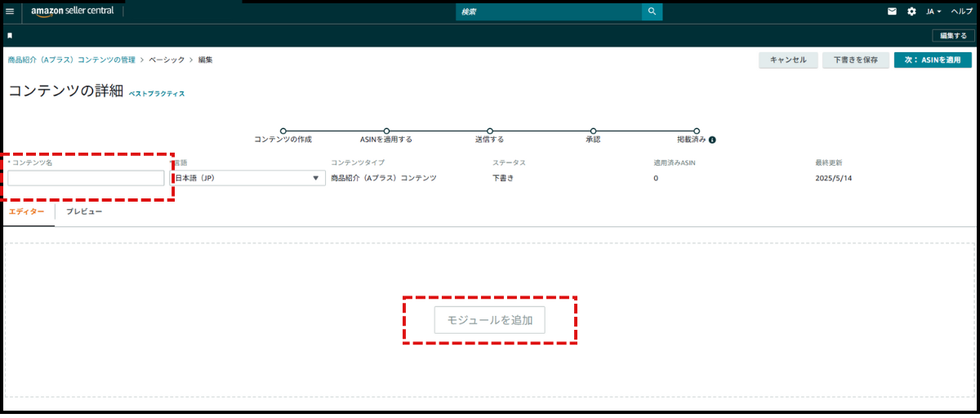
Task: Click the コンテンツ名 text field
Action: click(86, 178)
